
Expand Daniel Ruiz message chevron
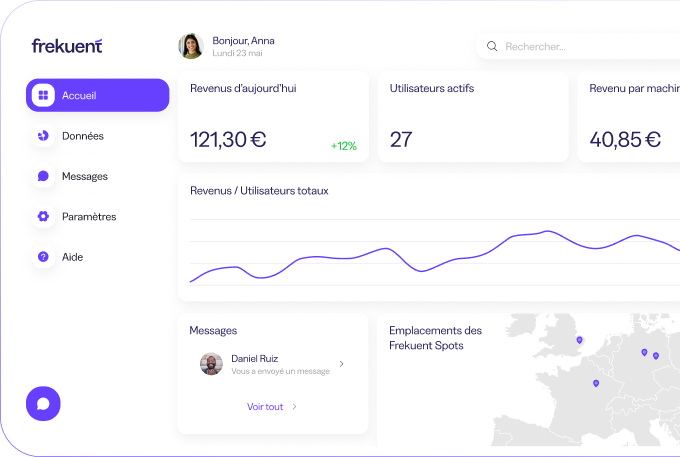click(341, 364)
